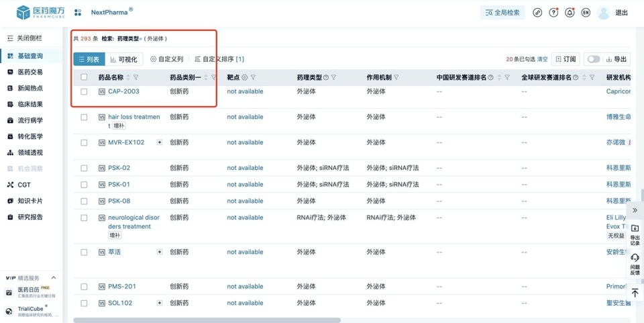
Task: Open 临床结果 in the sidebar
Action: click(x=32, y=104)
